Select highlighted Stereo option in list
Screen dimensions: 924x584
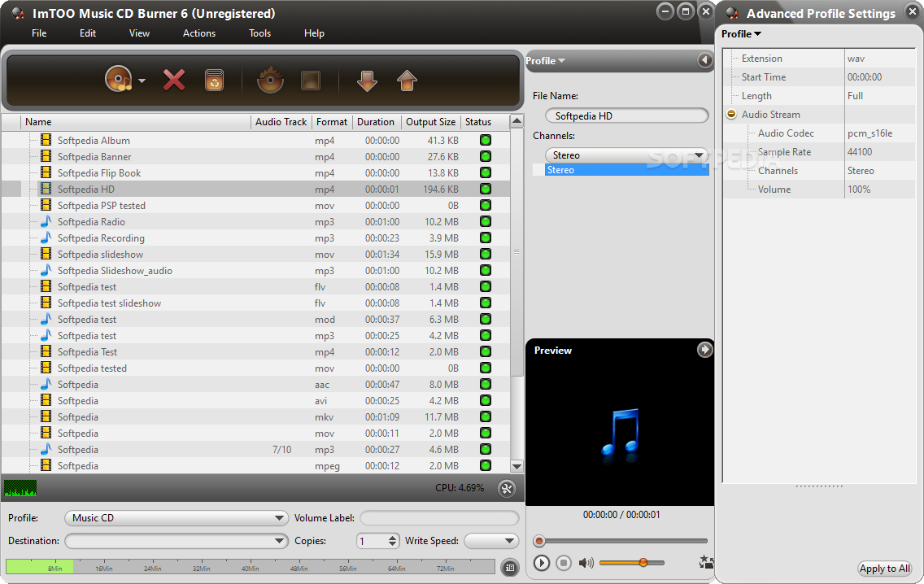click(x=626, y=170)
